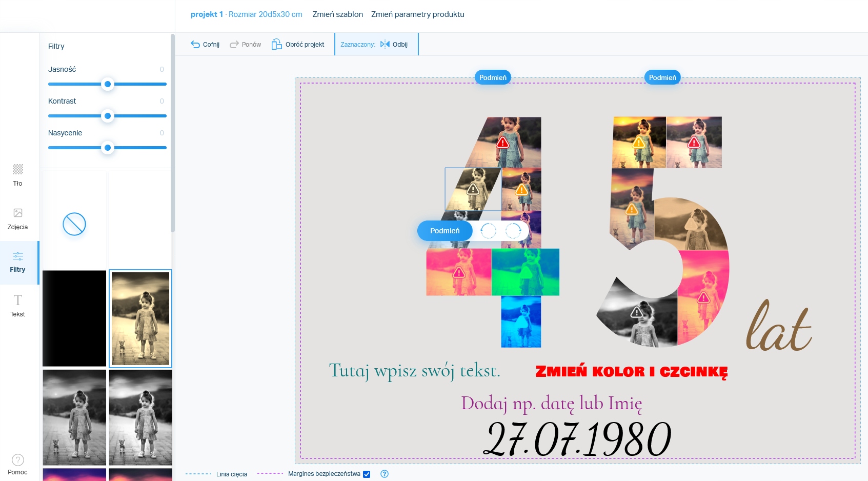
Task: Click warning icon on selected sepia photo
Action: click(x=473, y=189)
